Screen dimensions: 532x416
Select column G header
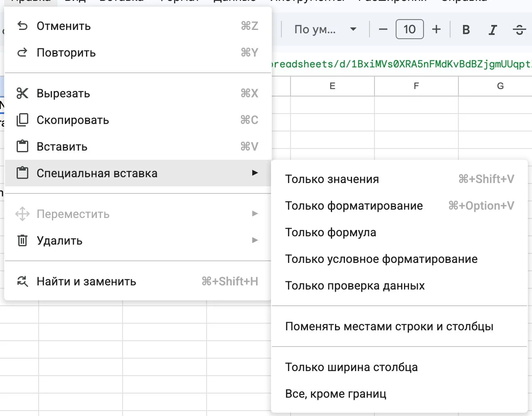pyautogui.click(x=495, y=86)
